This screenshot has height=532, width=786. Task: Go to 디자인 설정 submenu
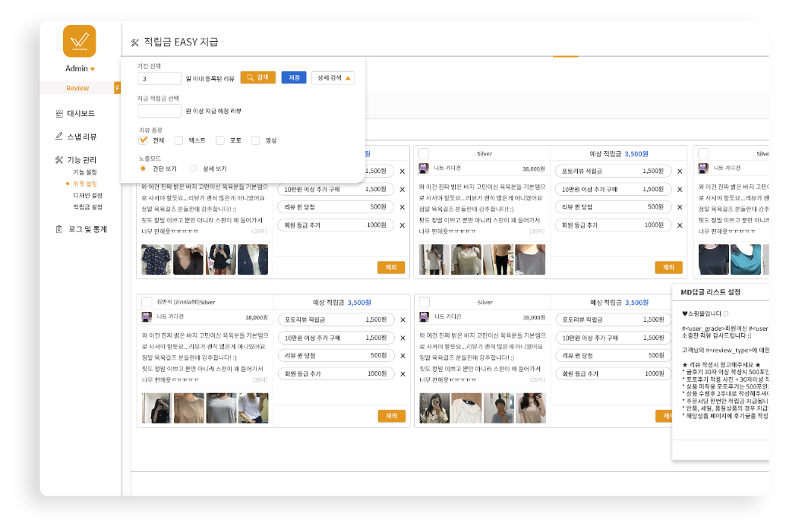(87, 195)
